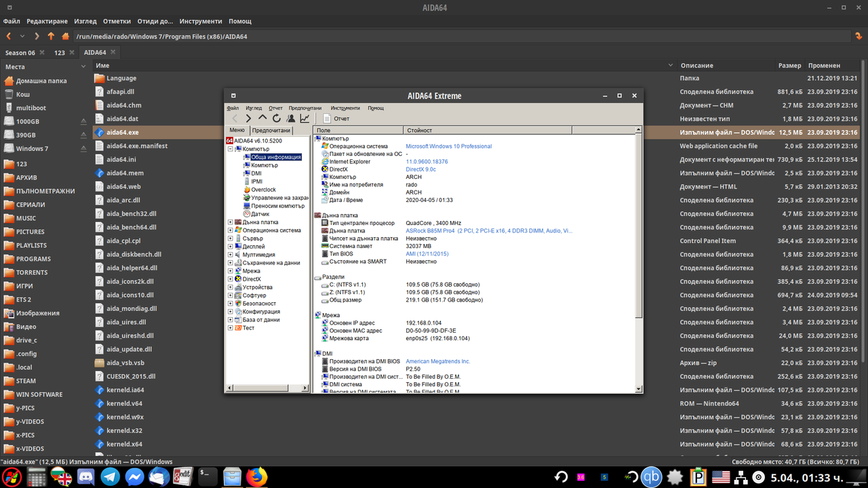The height and width of the screenshot is (488, 868).
Task: Open Отиди до... menu in file manager
Action: [155, 21]
